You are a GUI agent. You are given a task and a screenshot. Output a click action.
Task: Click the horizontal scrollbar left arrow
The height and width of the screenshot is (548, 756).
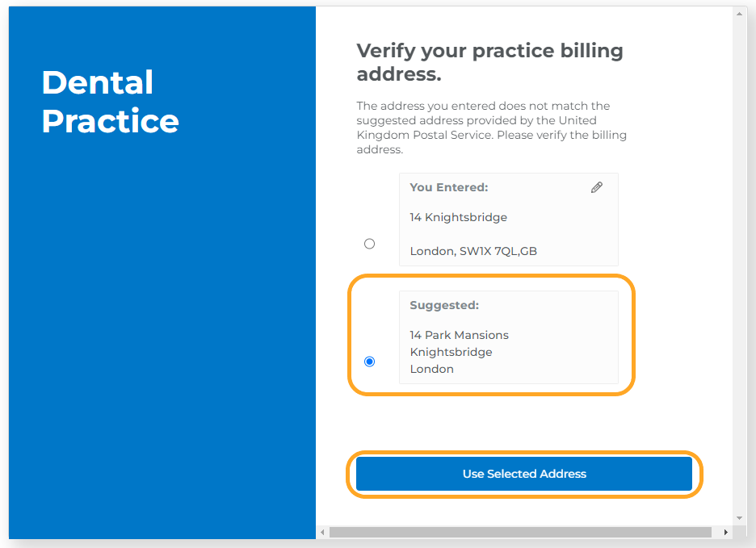(322, 533)
